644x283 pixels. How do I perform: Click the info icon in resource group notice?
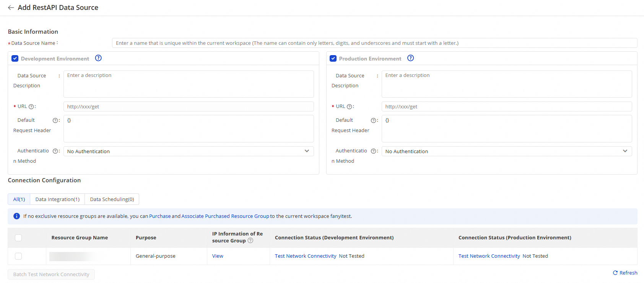pyautogui.click(x=16, y=216)
